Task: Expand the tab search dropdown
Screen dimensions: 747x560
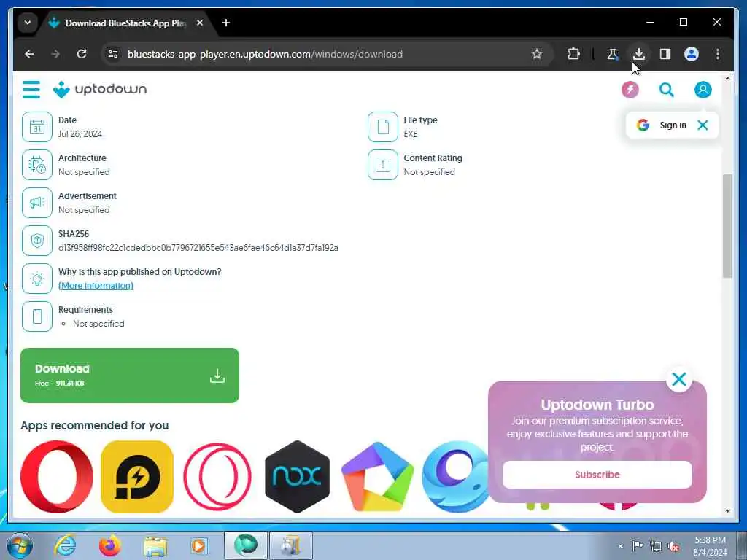Action: coord(28,23)
